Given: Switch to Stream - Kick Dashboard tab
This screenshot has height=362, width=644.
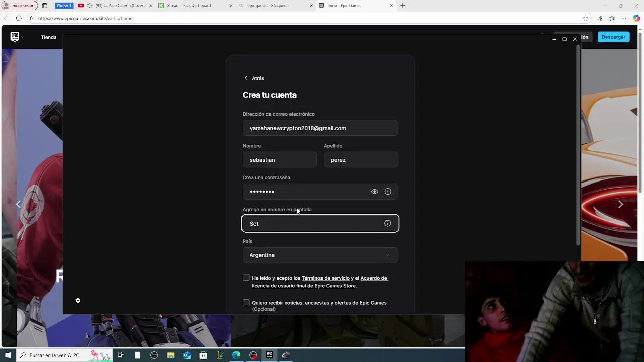Looking at the screenshot, I should pyautogui.click(x=196, y=6).
